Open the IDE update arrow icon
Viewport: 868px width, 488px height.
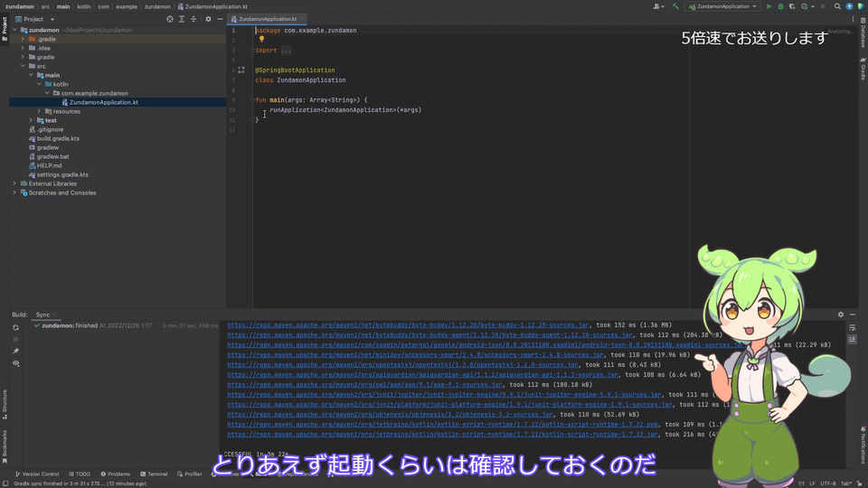point(849,6)
